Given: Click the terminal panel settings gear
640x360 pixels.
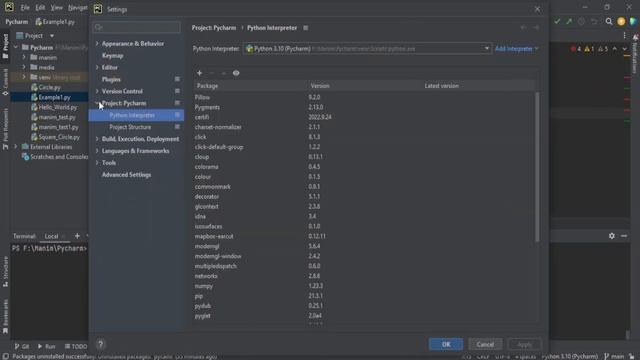Looking at the screenshot, I should click(611, 236).
